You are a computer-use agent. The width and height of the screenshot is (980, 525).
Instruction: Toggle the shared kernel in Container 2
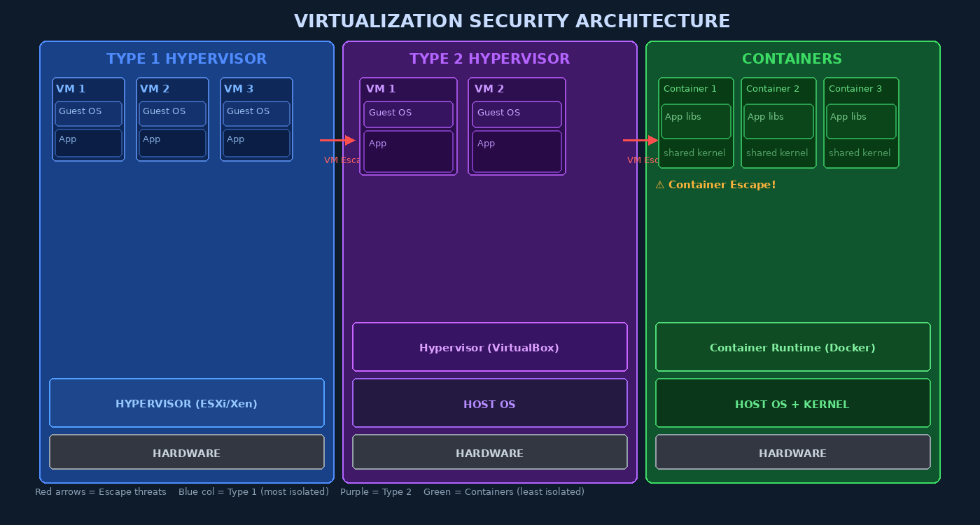(x=777, y=153)
